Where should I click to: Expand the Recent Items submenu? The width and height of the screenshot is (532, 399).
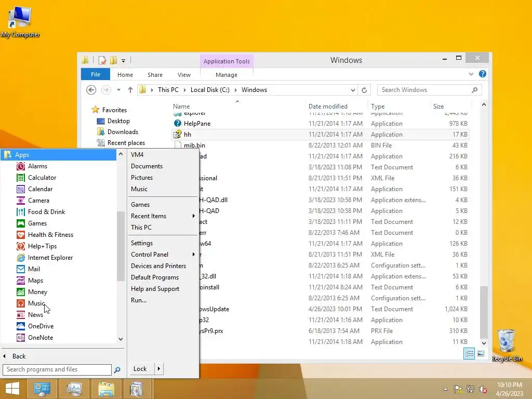[x=193, y=216]
